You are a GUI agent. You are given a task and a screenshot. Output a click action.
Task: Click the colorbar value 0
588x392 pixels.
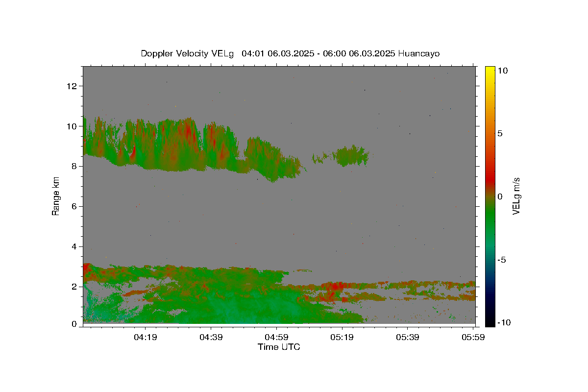(x=500, y=196)
